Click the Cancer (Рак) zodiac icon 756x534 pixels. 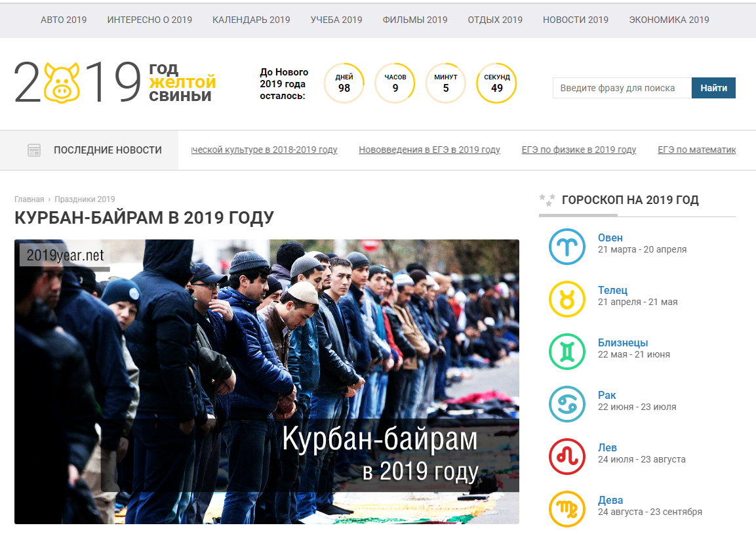[567, 403]
